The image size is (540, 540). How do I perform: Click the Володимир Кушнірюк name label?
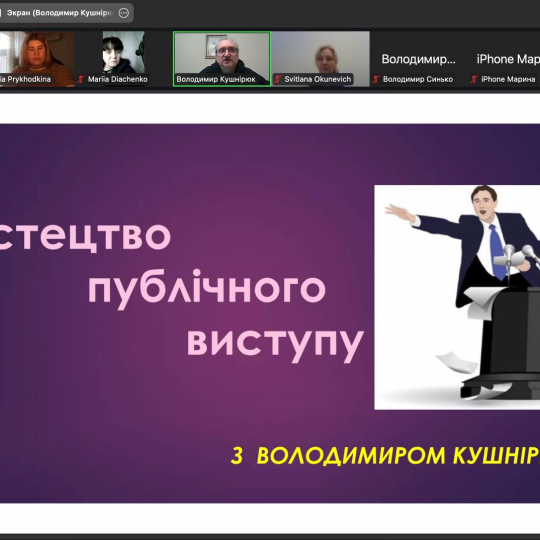[x=216, y=79]
